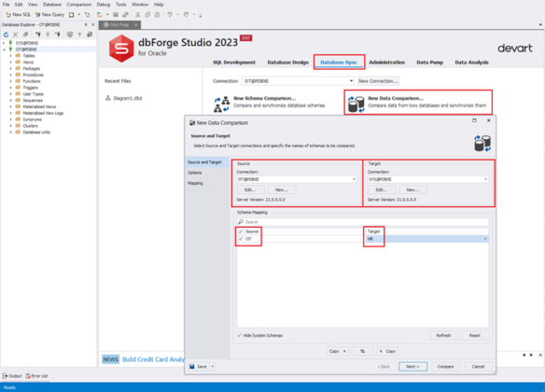Click the Copy to right button

[x=338, y=351]
